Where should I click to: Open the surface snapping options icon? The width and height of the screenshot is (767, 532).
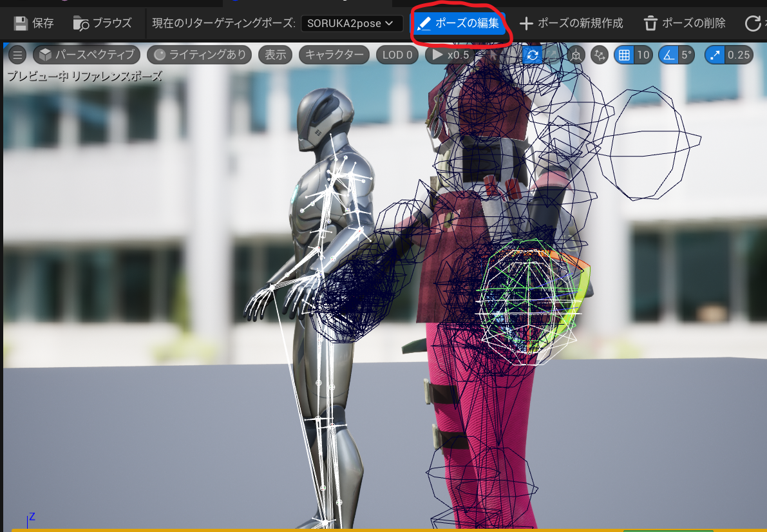[599, 55]
